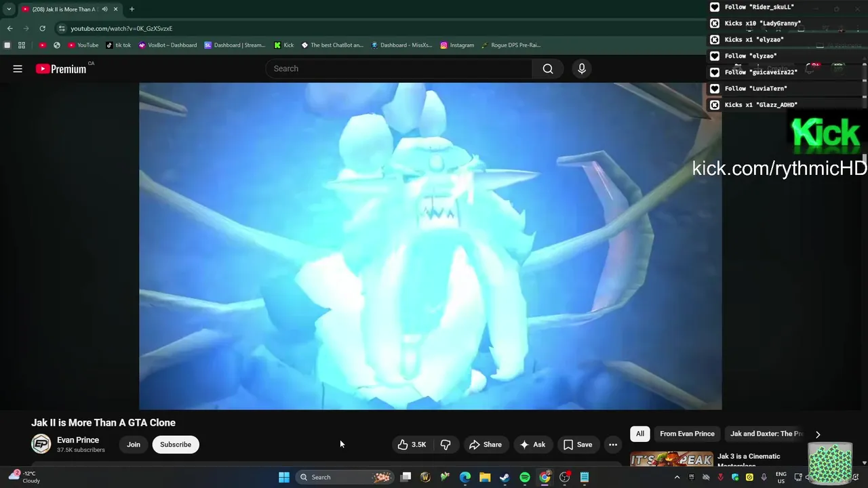Open Steam from the taskbar
The height and width of the screenshot is (488, 868).
coord(505,477)
